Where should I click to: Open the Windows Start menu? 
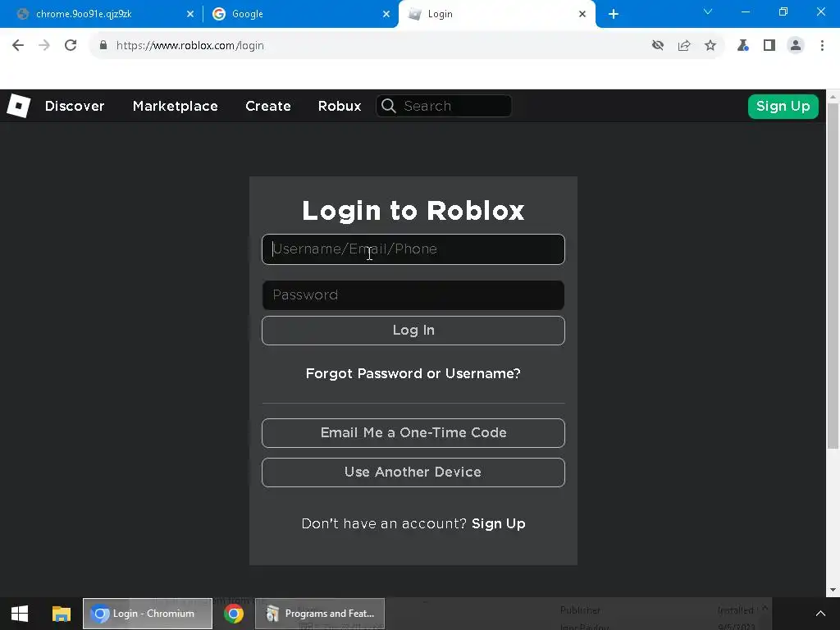click(20, 614)
